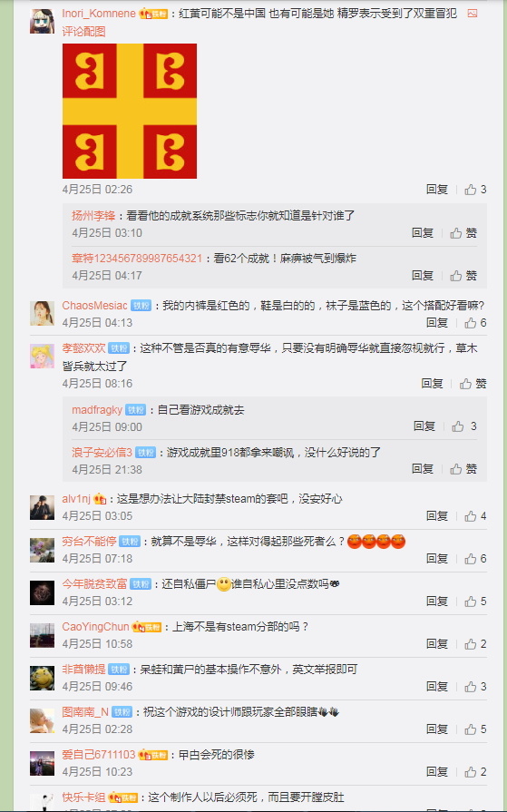The height and width of the screenshot is (812, 507).
Task: Like alv1nj's comment about steam
Action: pos(470,516)
